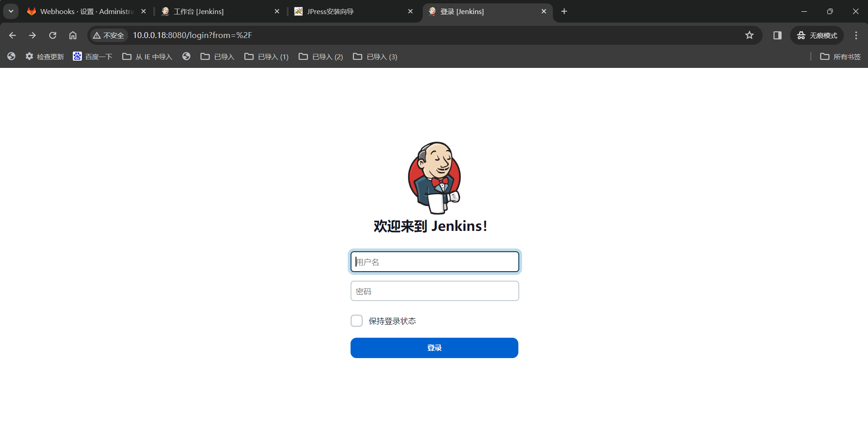
Task: Close the 工作台 [Jenkins] tab
Action: click(x=277, y=11)
